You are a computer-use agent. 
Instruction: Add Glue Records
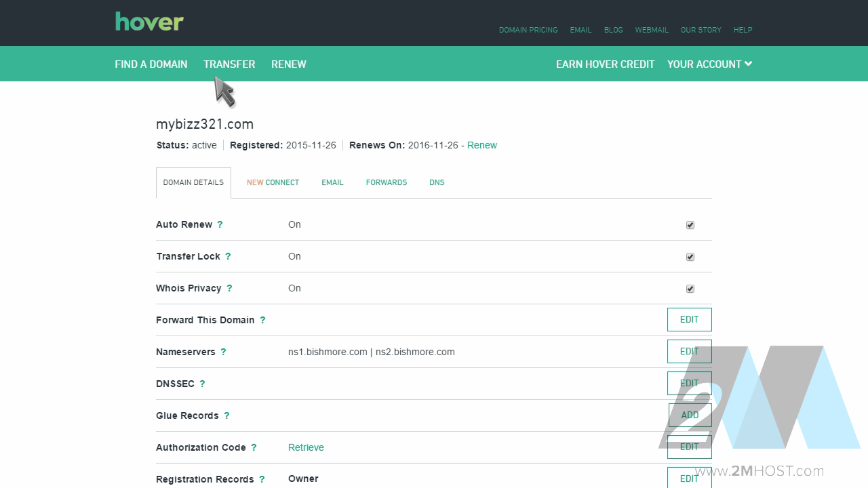point(689,415)
